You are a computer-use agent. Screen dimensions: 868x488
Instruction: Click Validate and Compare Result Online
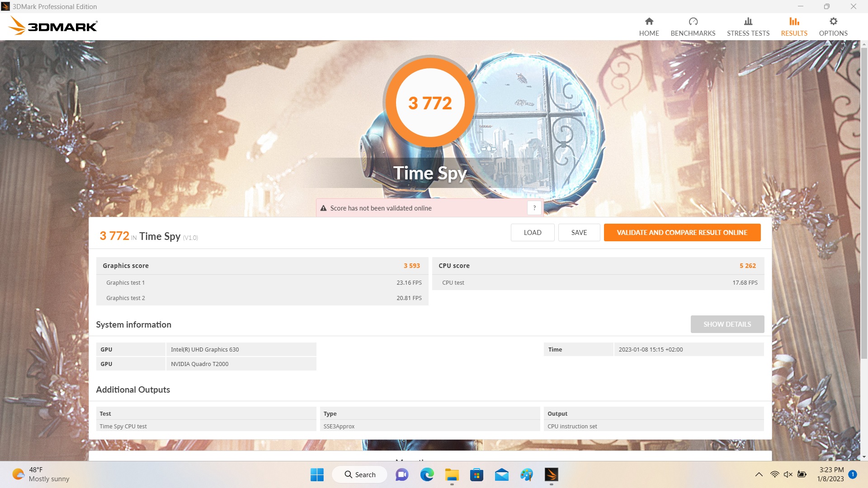(682, 232)
